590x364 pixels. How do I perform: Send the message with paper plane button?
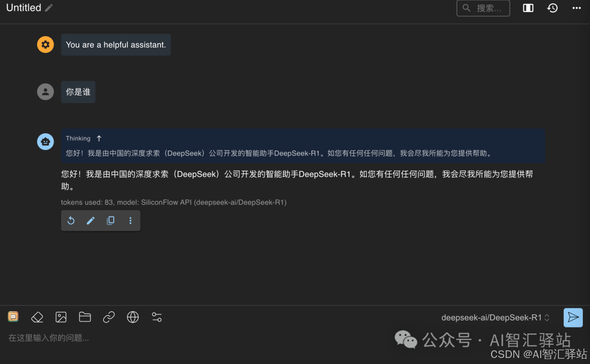click(x=573, y=318)
